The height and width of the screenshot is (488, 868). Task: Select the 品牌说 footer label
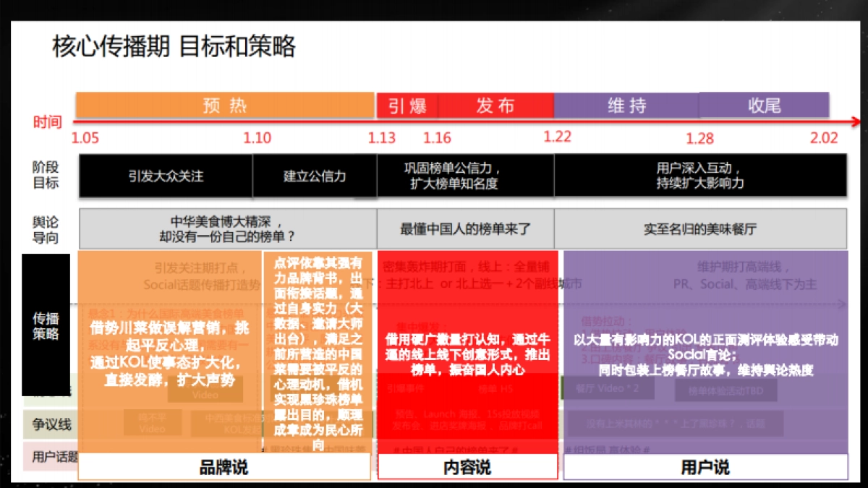[224, 466]
